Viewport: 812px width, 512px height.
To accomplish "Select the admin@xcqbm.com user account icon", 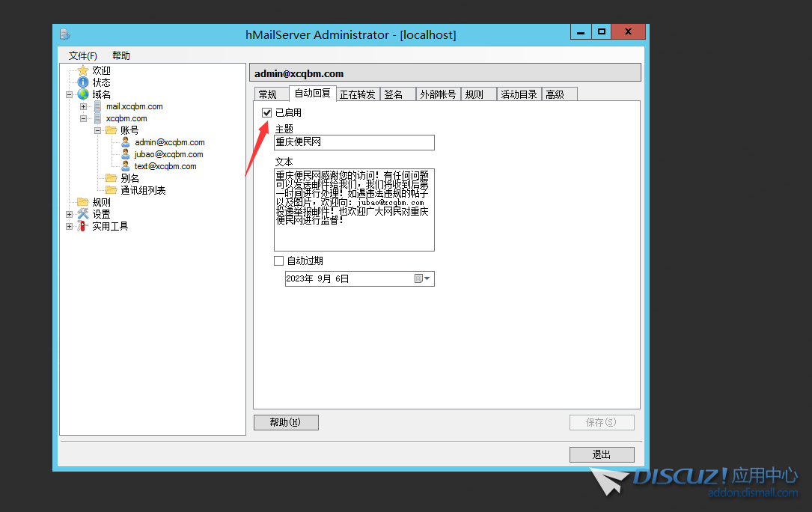I will coord(126,142).
